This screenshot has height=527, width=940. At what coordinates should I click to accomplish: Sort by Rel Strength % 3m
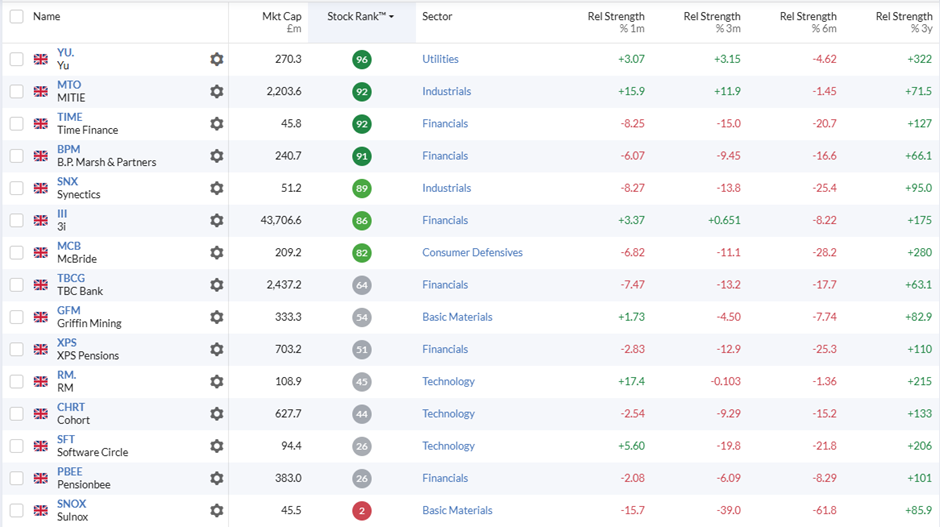coord(712,22)
